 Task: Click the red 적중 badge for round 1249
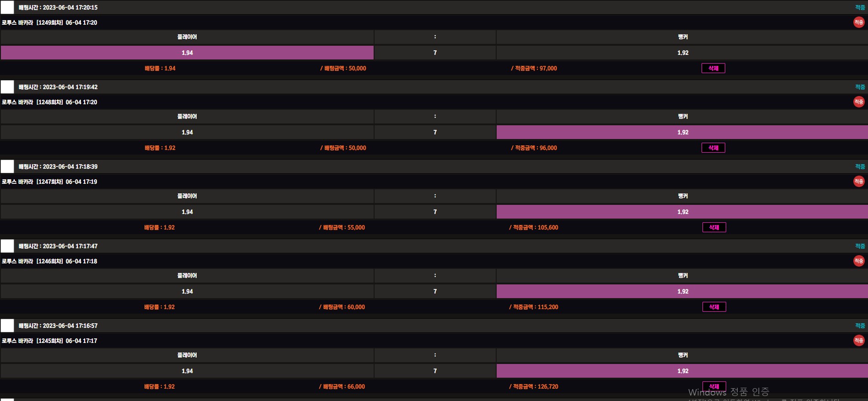coord(859,22)
